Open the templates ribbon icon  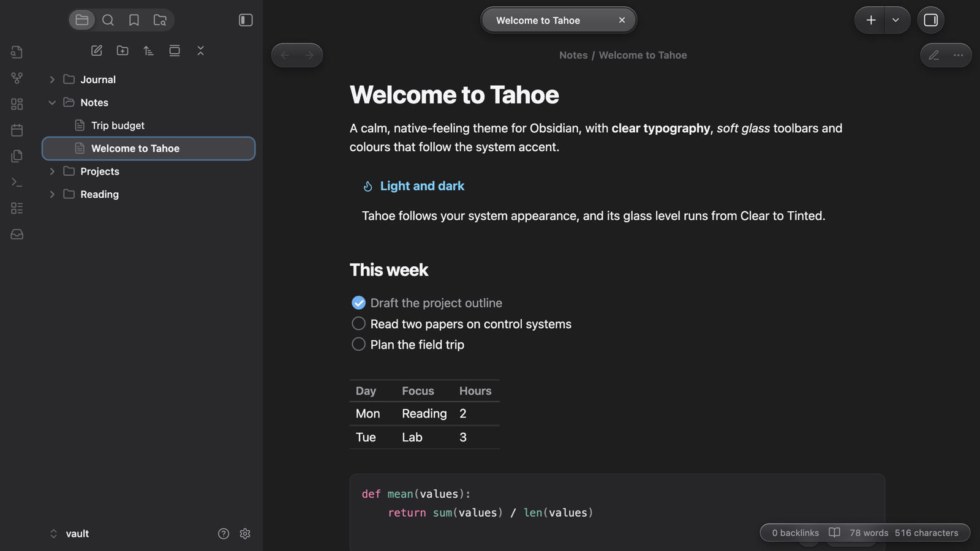click(x=17, y=156)
